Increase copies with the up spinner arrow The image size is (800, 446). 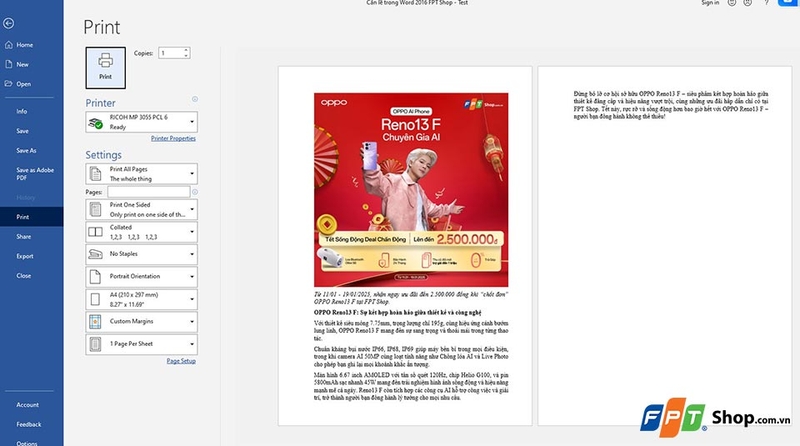(x=186, y=50)
